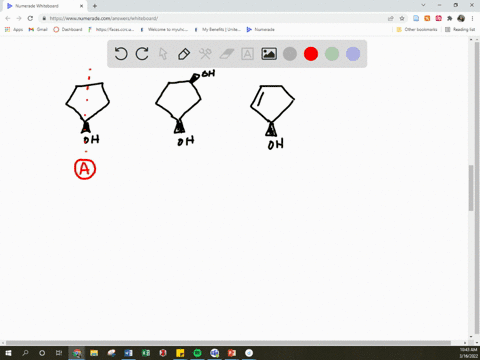Image resolution: width=480 pixels, height=360 pixels.
Task: Open the Dashboard bookmark
Action: click(x=68, y=29)
